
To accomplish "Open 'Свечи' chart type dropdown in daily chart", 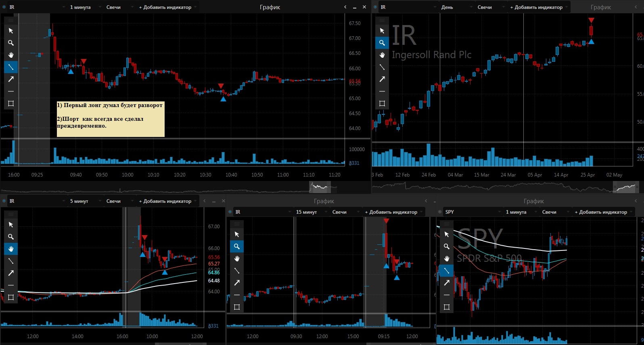I will coord(491,7).
